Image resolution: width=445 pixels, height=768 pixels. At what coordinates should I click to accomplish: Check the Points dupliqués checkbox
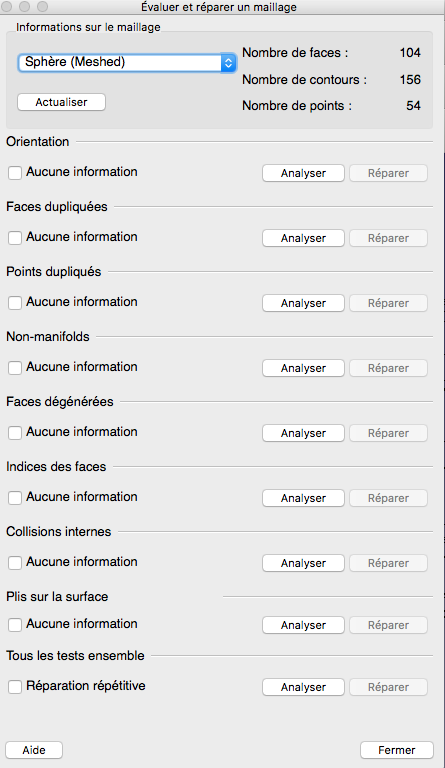pos(15,303)
